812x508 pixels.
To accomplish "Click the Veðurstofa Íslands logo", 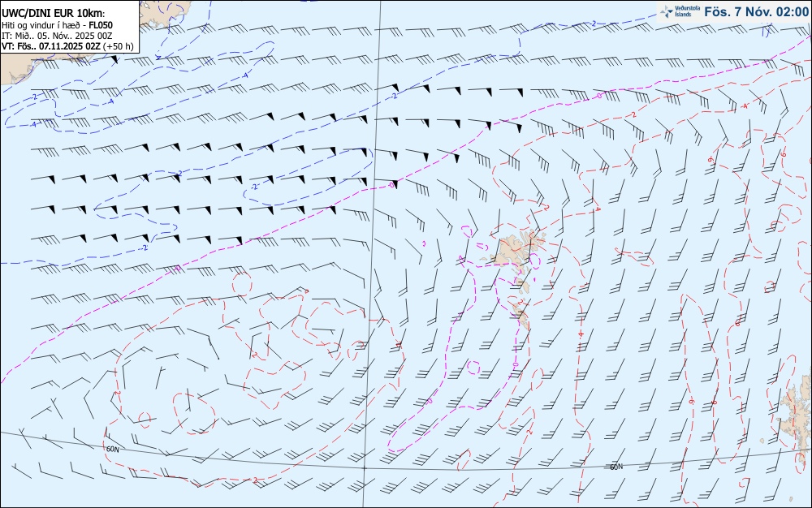I will coord(680,11).
